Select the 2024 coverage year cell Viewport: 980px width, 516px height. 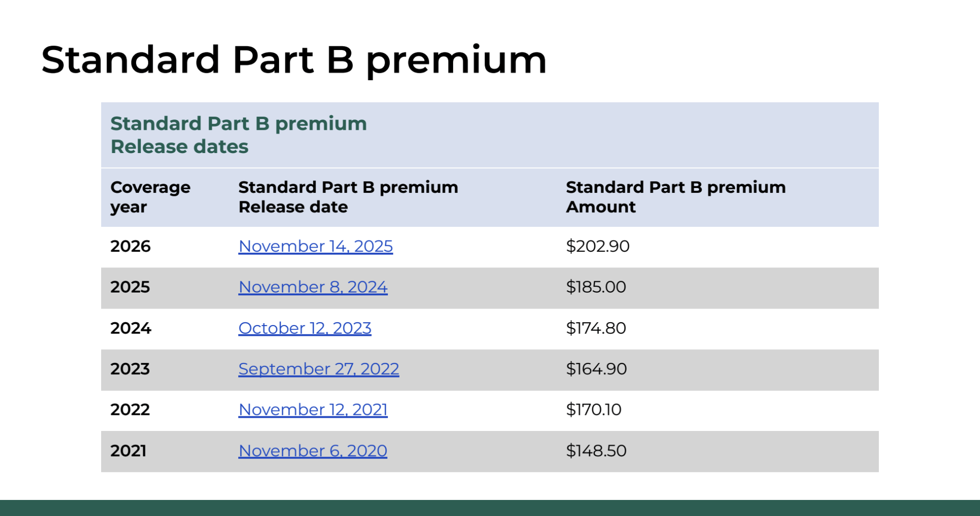[x=131, y=328]
